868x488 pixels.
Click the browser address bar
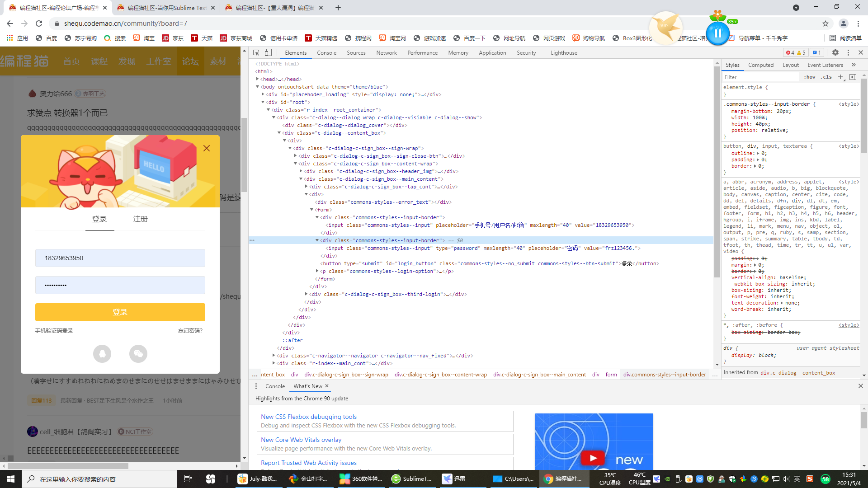tap(434, 23)
